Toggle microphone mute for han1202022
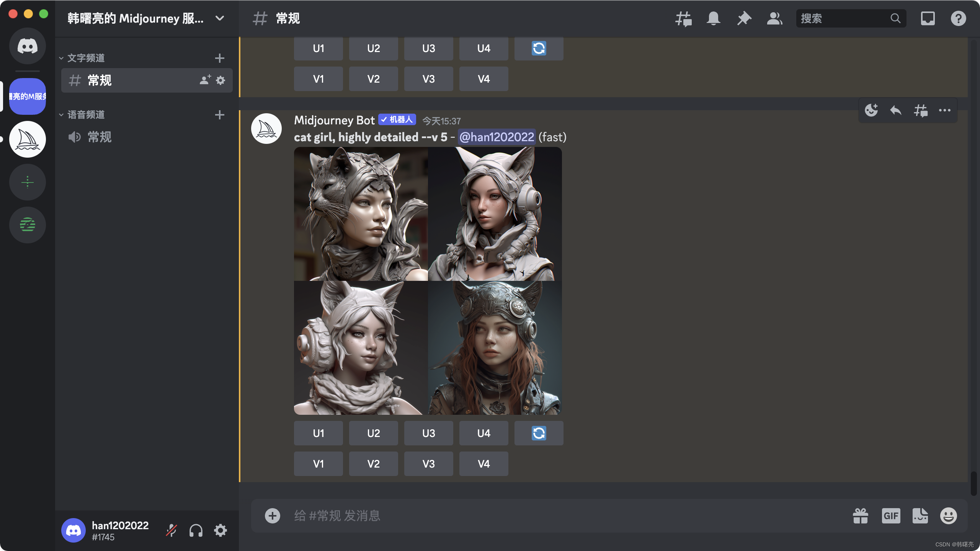980x551 pixels. [171, 530]
